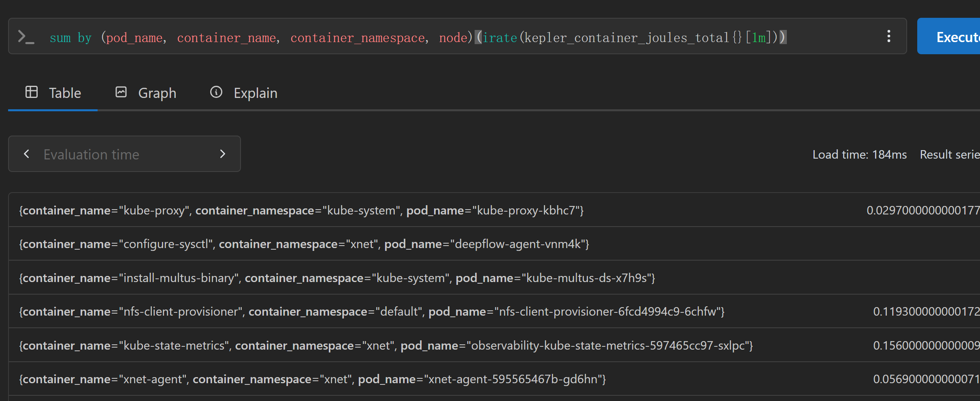The width and height of the screenshot is (980, 401).
Task: Click inside the PromQL expression editor
Action: 458,36
